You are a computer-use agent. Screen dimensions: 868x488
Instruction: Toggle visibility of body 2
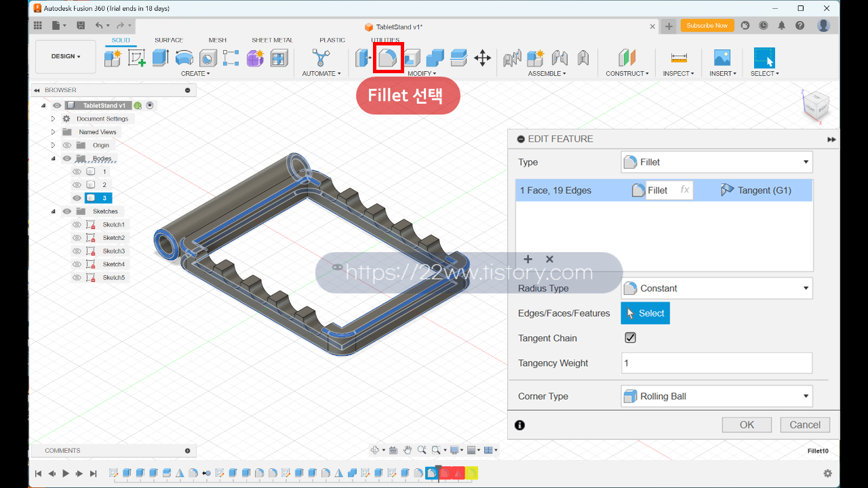(x=77, y=185)
